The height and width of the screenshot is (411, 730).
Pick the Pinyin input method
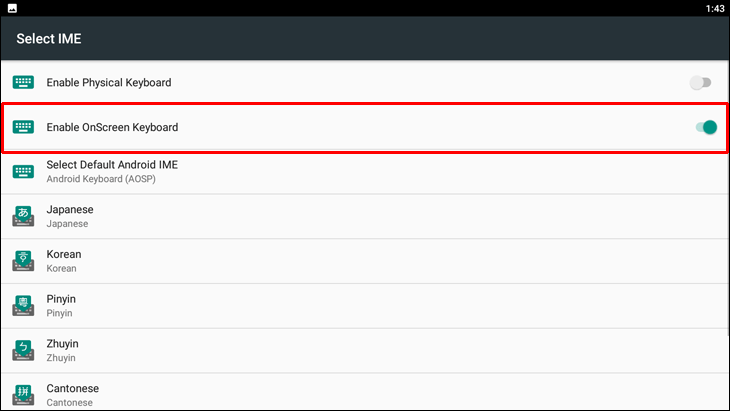pyautogui.click(x=62, y=305)
